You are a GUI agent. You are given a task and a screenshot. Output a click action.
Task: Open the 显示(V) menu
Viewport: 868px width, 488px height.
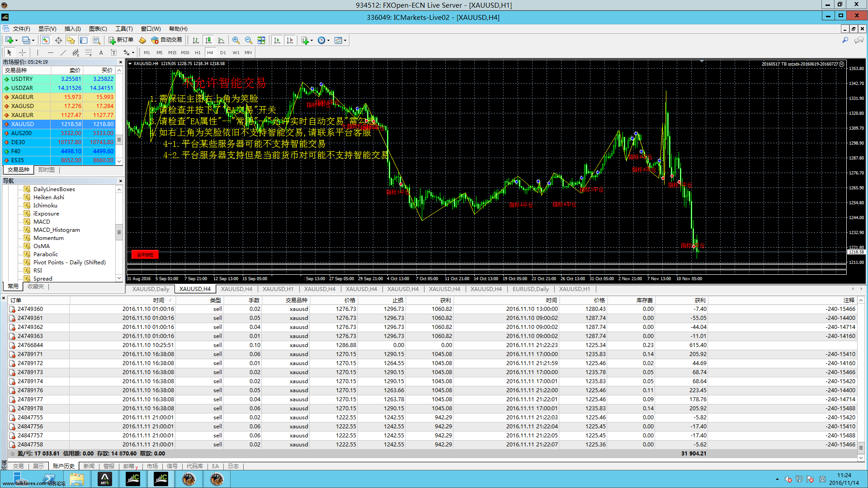click(x=47, y=28)
